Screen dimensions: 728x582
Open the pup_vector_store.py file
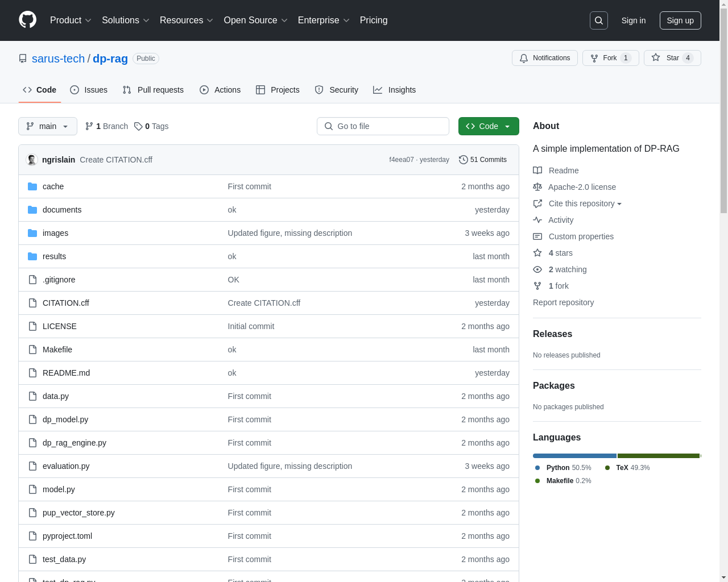(78, 513)
